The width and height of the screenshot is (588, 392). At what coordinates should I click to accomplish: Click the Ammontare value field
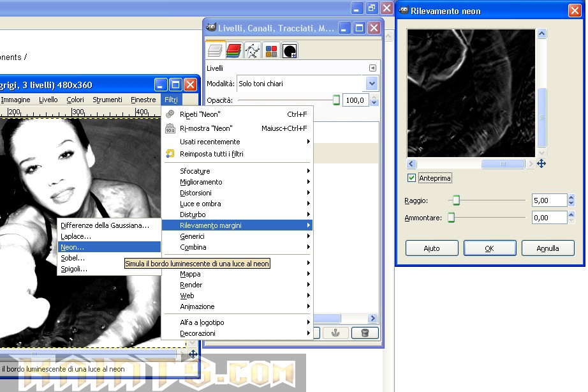click(x=549, y=218)
